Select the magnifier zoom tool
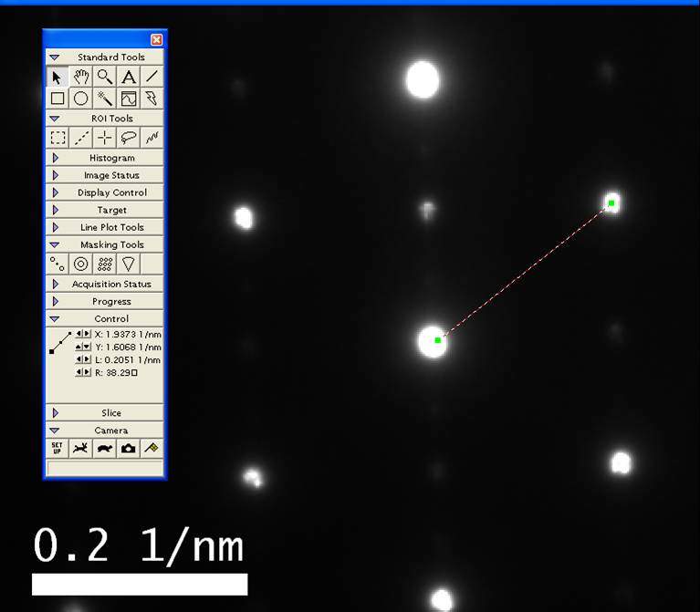Image resolution: width=700 pixels, height=612 pixels. tap(104, 78)
